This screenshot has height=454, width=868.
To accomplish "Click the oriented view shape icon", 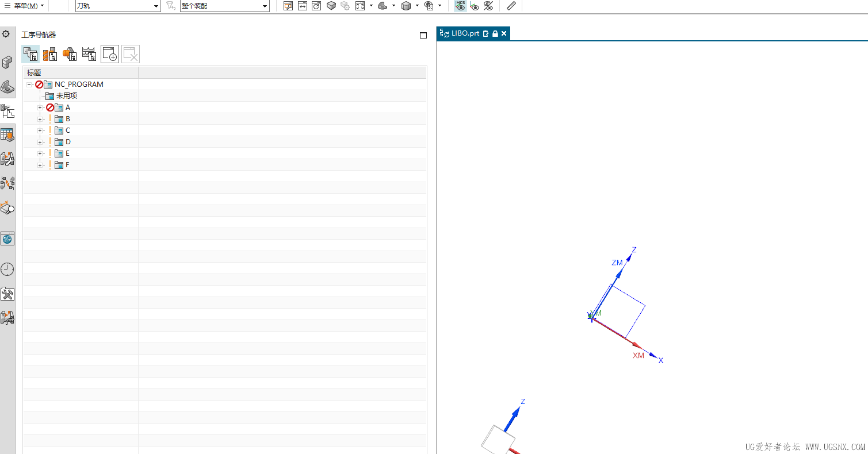I will [383, 6].
